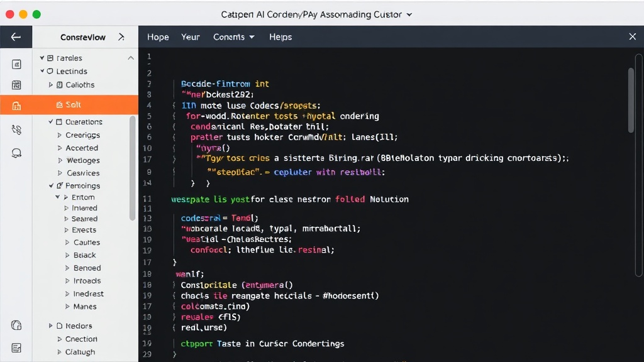The image size is (644, 362).
Task: Click macOS green fullscreen window button
Action: [x=36, y=14]
